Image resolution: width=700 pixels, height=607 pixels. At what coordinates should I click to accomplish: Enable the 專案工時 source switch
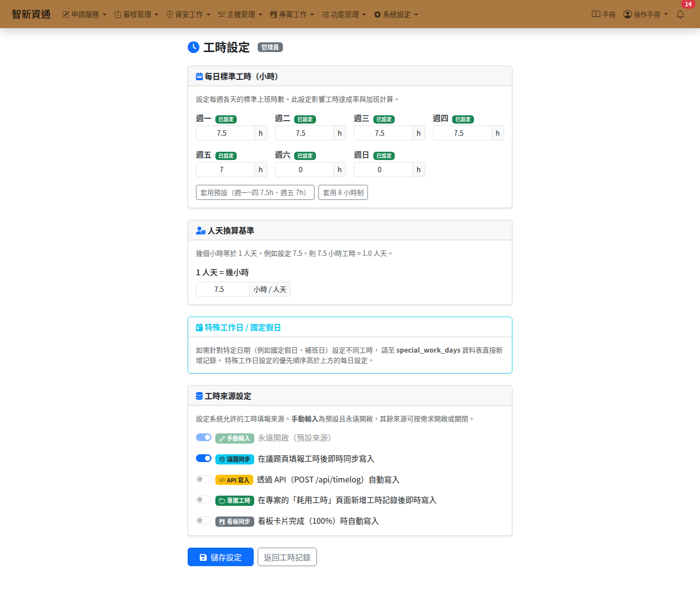(204, 500)
